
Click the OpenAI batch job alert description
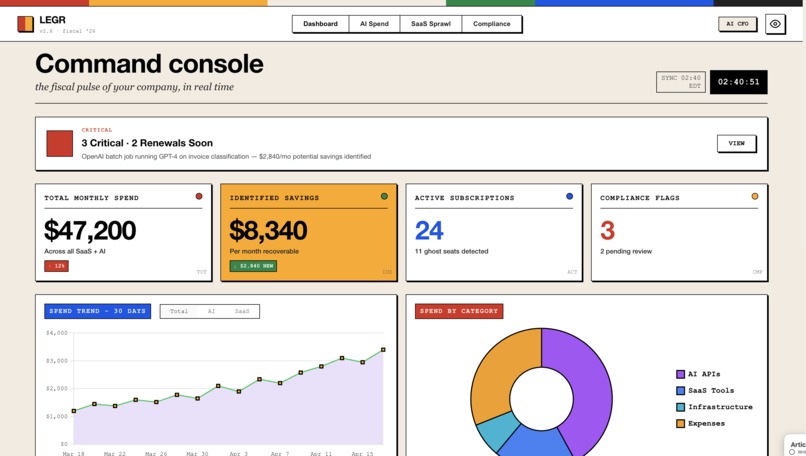(x=226, y=156)
